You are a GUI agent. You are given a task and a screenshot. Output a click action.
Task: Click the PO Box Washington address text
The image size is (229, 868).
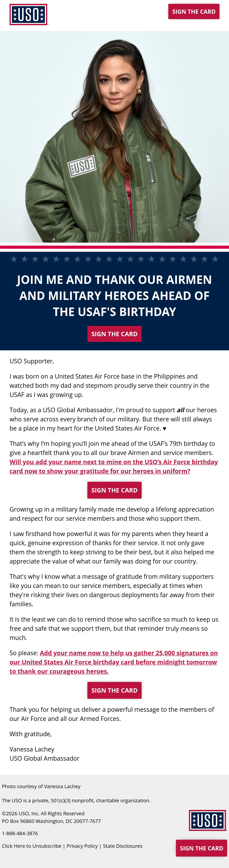pos(52,821)
